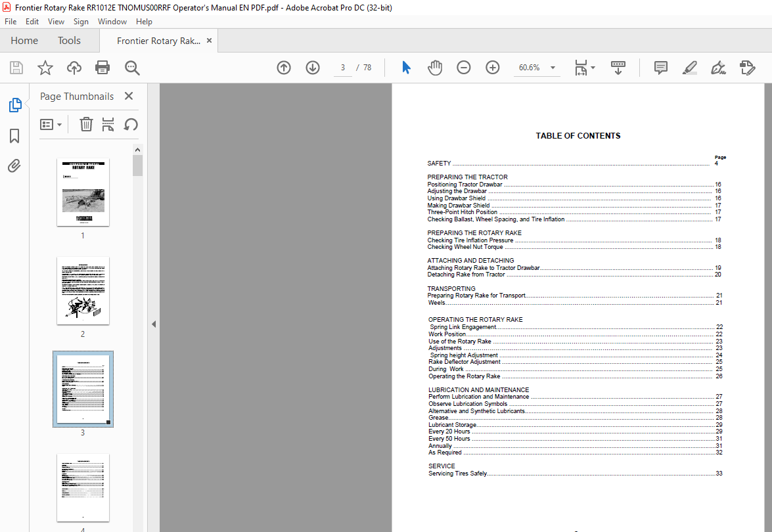
Task: Click 'Preparing Rotary Rake for Transport' entry
Action: coord(575,296)
